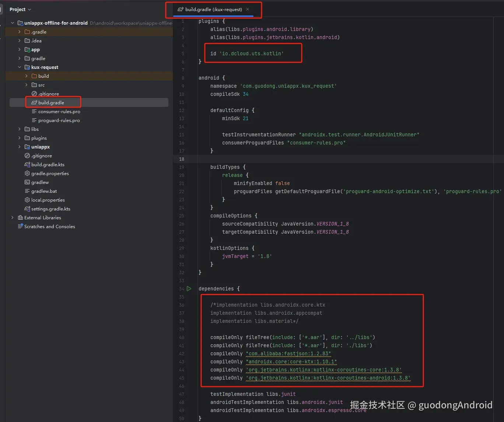Click the External Libraries icon
The image size is (504, 422).
coord(21,217)
